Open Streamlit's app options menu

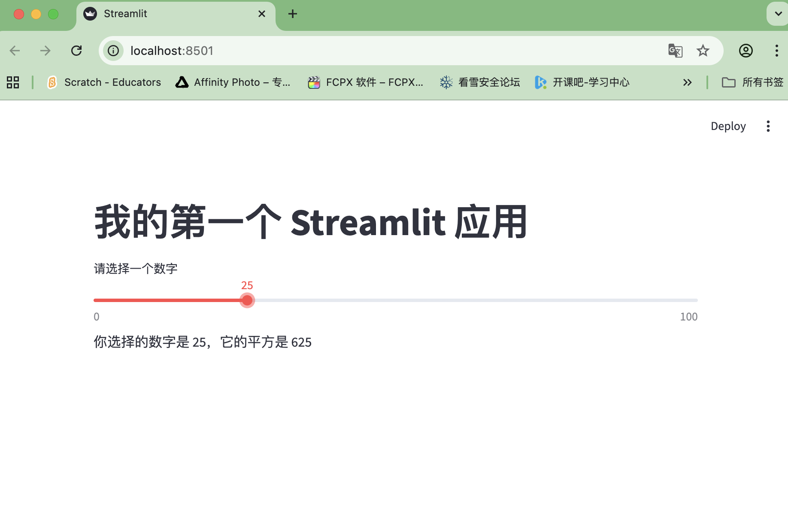pos(768,126)
